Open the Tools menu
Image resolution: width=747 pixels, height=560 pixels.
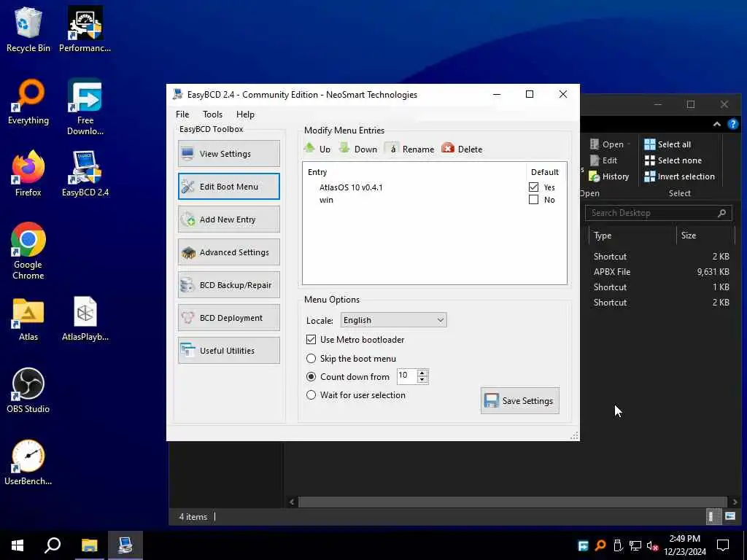click(x=212, y=114)
